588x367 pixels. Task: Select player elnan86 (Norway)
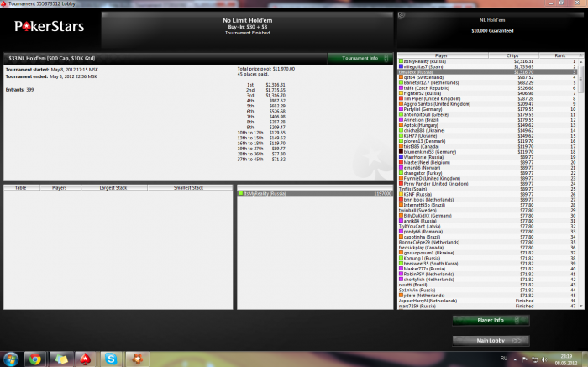[x=488, y=168]
